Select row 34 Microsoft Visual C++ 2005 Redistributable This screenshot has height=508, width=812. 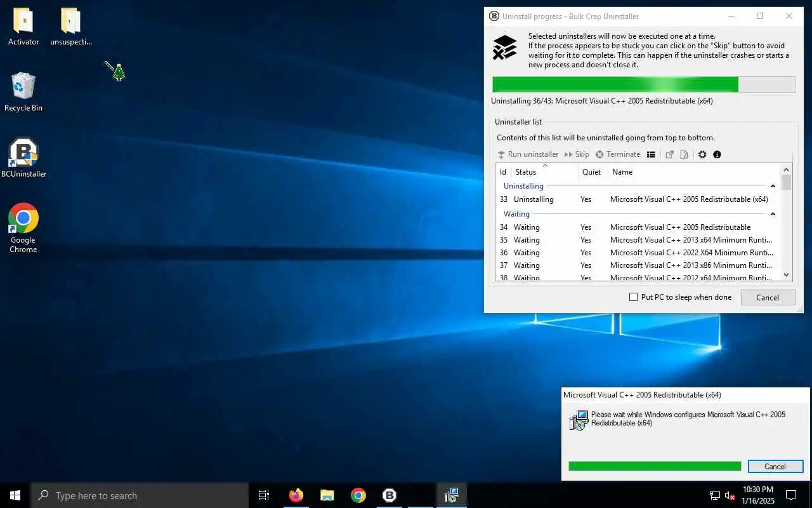[638, 227]
